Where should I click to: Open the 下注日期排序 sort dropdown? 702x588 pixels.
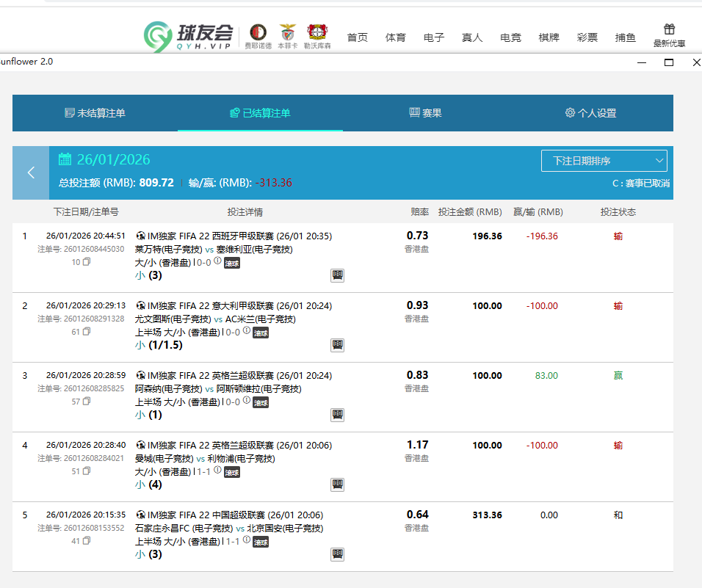point(604,161)
